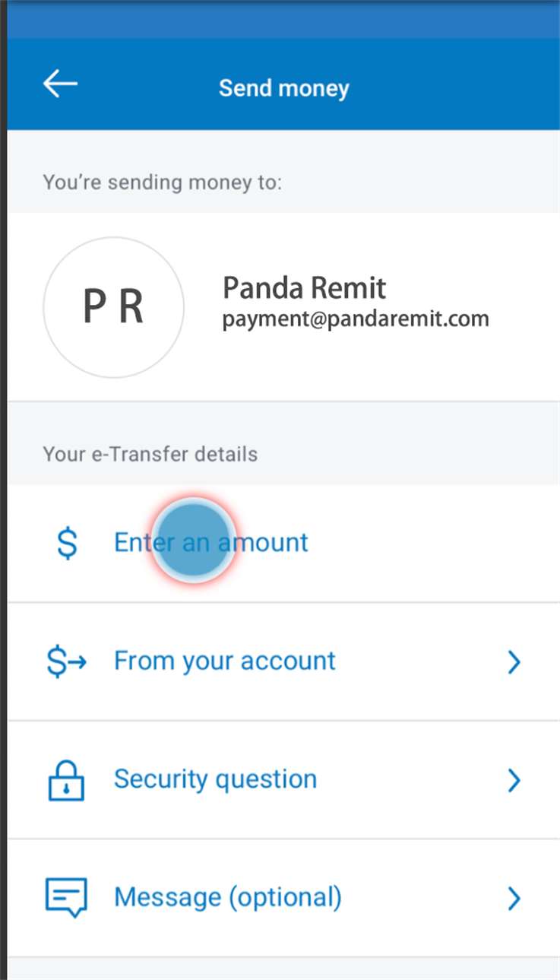Open Message (optional) row

click(283, 898)
